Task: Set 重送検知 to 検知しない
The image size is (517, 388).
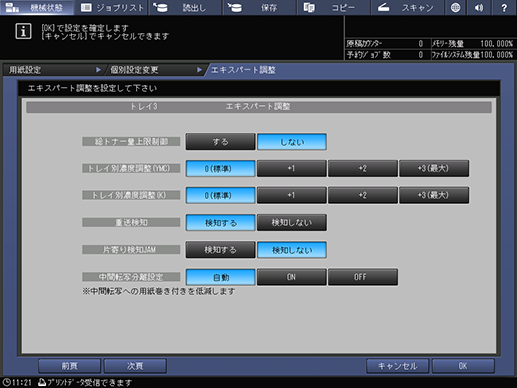Action: click(x=292, y=222)
